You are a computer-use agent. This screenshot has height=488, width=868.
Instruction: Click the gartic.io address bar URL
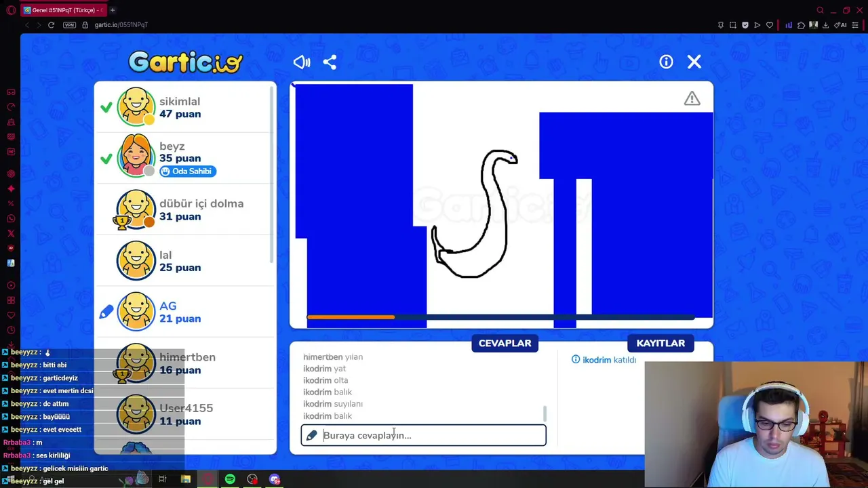[121, 25]
